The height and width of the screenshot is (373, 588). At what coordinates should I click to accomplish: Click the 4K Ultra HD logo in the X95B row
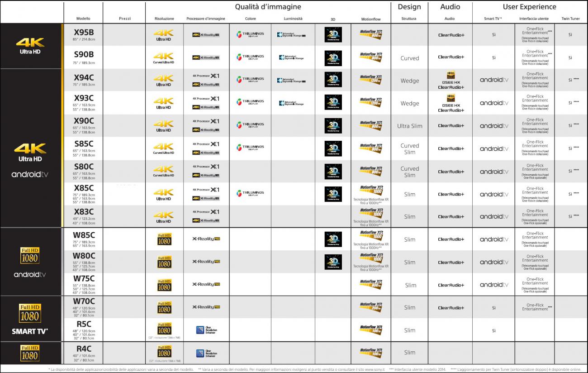pos(163,34)
